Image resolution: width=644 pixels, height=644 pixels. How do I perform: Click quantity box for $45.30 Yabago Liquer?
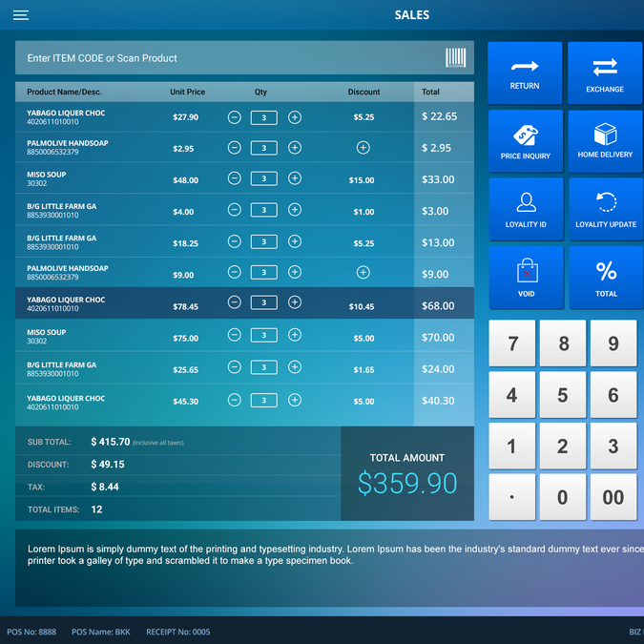click(x=264, y=401)
